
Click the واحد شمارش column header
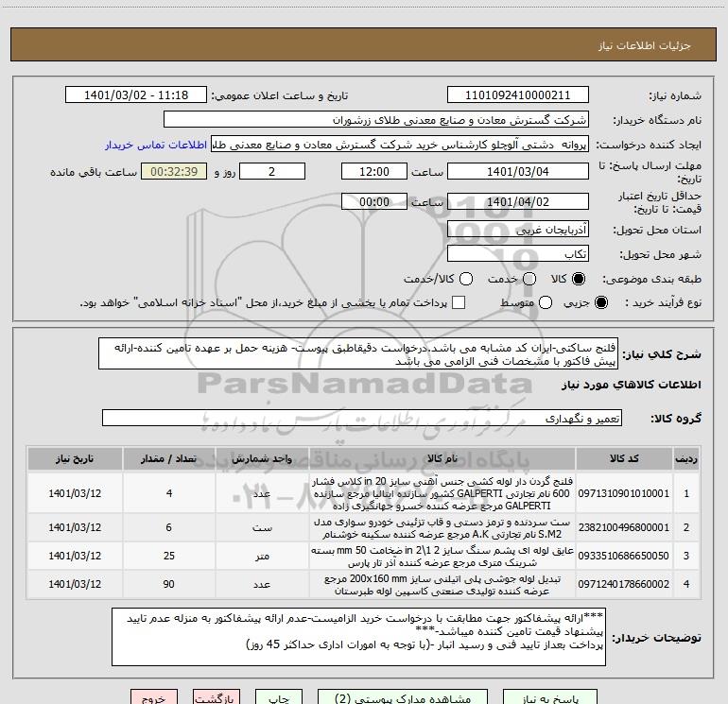(262, 458)
